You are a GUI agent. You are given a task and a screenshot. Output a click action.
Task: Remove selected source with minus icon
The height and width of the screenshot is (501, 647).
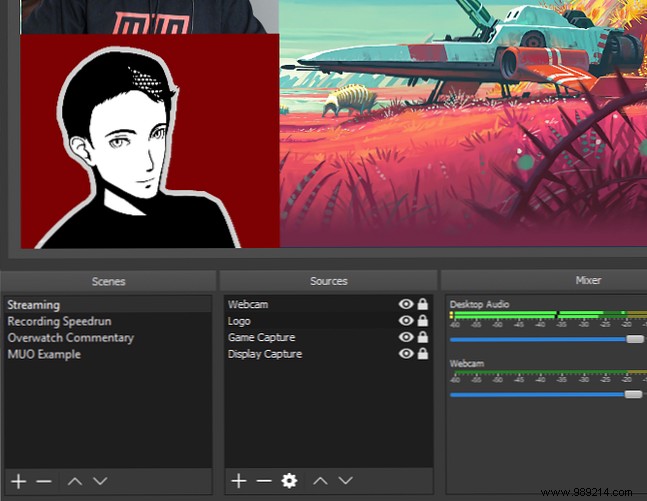[x=264, y=481]
